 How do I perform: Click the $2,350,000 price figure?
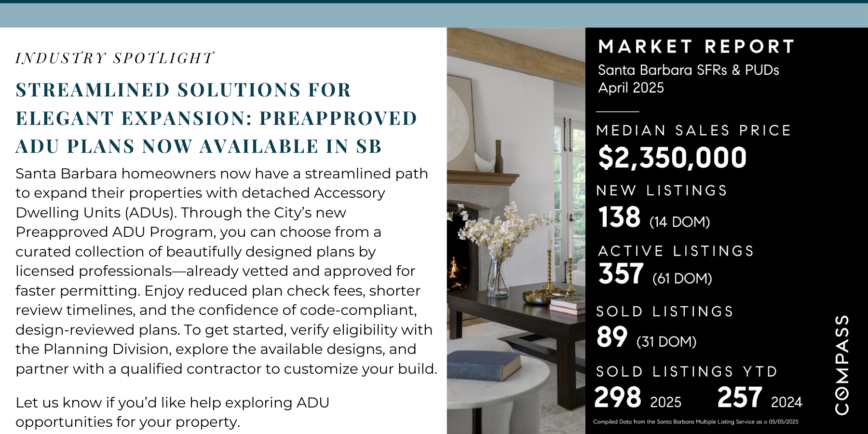coord(672,158)
